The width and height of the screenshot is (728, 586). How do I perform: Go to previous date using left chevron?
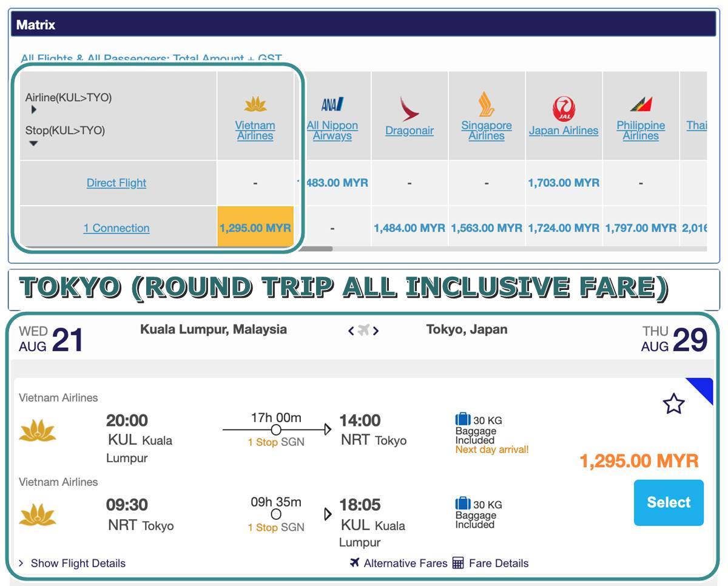click(x=351, y=331)
